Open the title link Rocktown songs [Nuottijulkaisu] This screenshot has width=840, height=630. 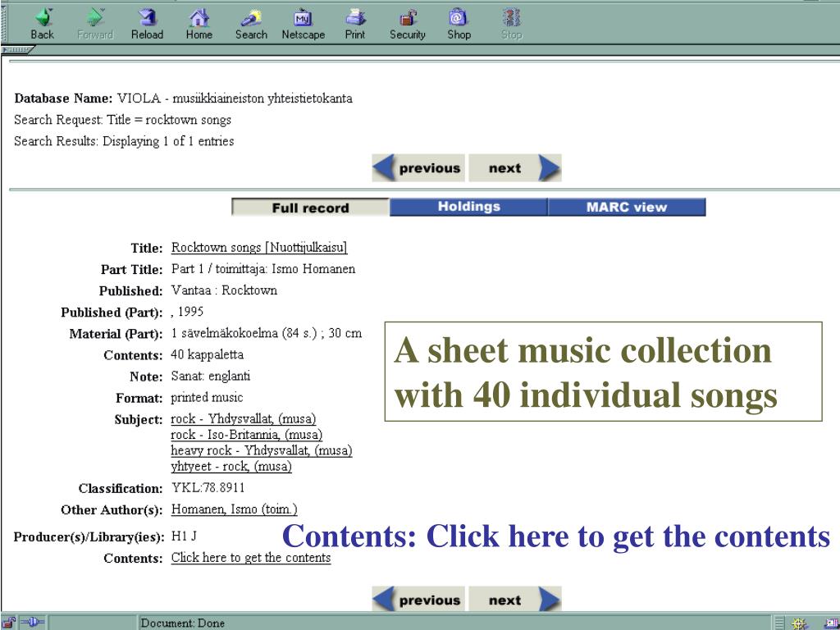[259, 248]
